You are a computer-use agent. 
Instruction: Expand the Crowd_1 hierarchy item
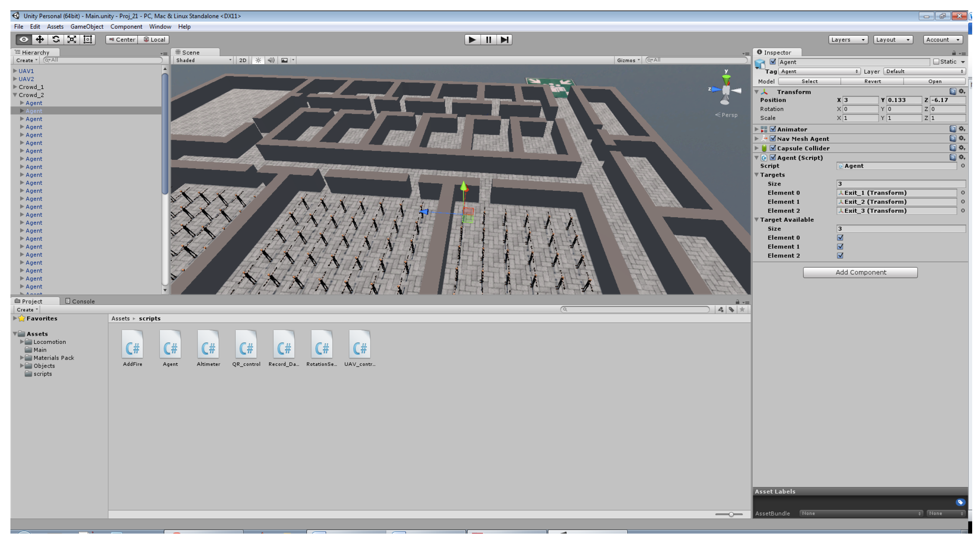[15, 87]
